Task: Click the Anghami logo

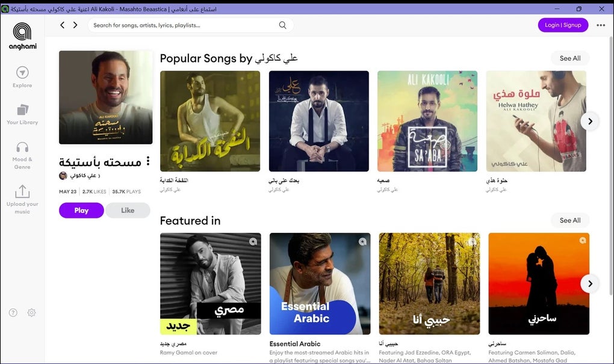Action: (x=21, y=34)
